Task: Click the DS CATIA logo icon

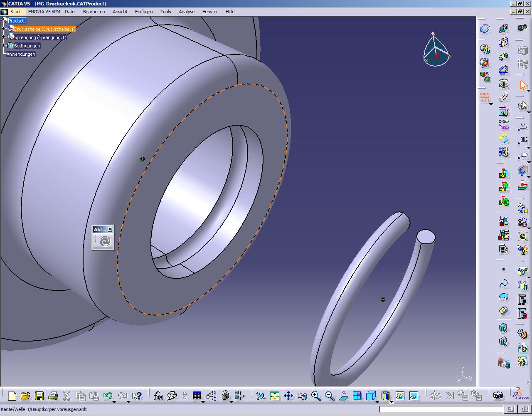Action: [520, 394]
